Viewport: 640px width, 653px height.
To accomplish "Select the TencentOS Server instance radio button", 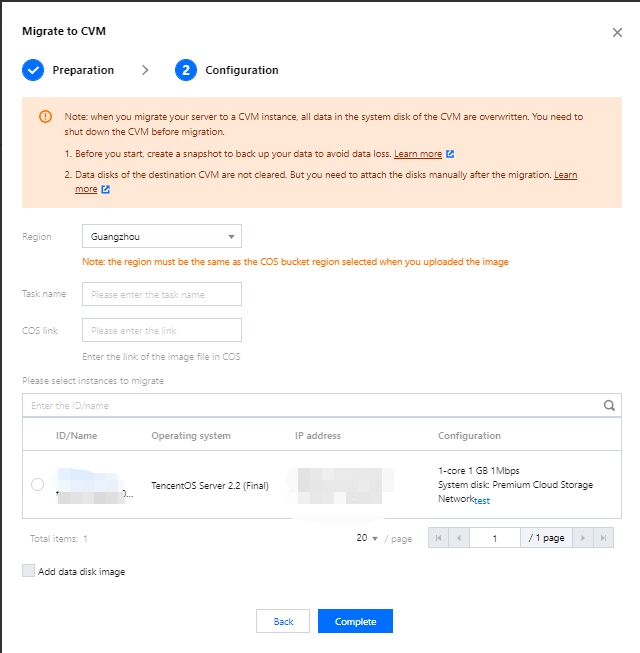I will (x=37, y=485).
